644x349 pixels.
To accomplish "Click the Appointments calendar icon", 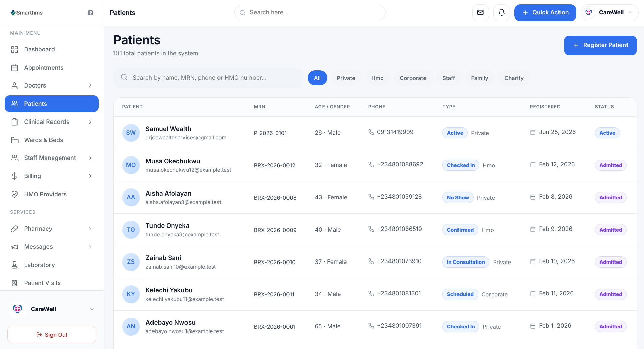I will 14,68.
